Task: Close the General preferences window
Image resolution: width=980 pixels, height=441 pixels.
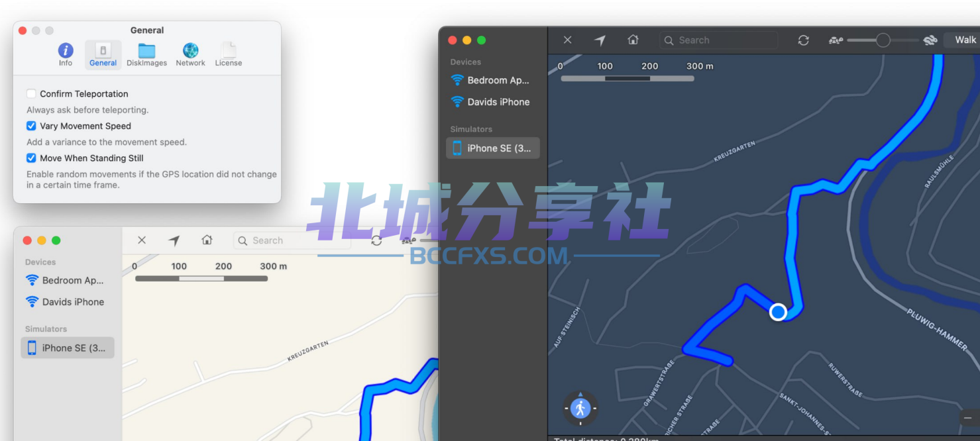Action: click(x=23, y=30)
